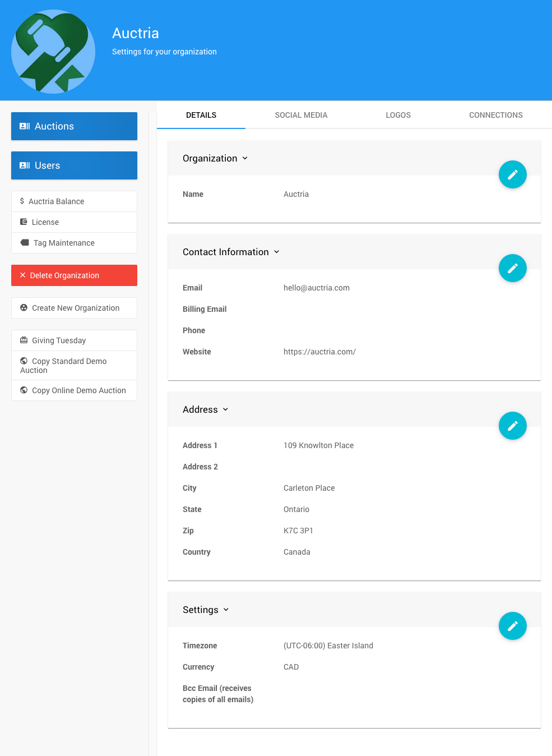Collapse the Settings section chevron
Image resolution: width=552 pixels, height=756 pixels.
(x=226, y=610)
